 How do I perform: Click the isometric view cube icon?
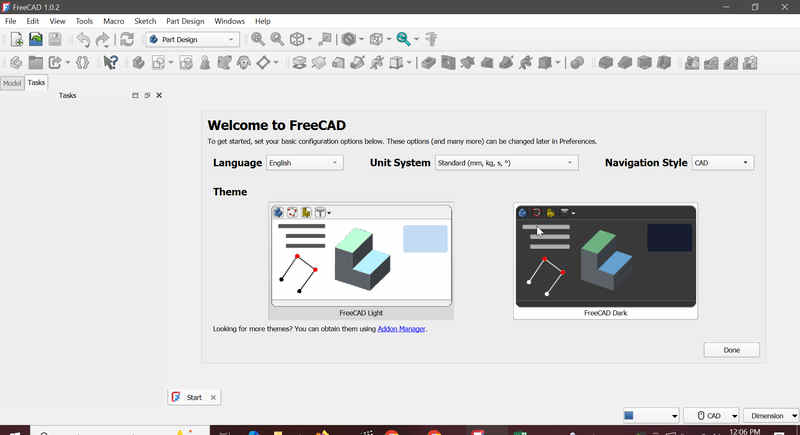tap(297, 39)
